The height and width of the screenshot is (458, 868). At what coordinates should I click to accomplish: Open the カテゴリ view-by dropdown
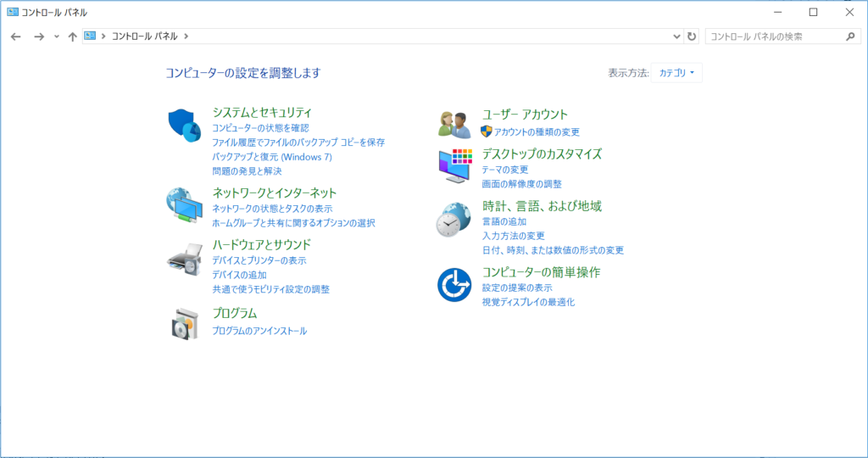tap(676, 73)
